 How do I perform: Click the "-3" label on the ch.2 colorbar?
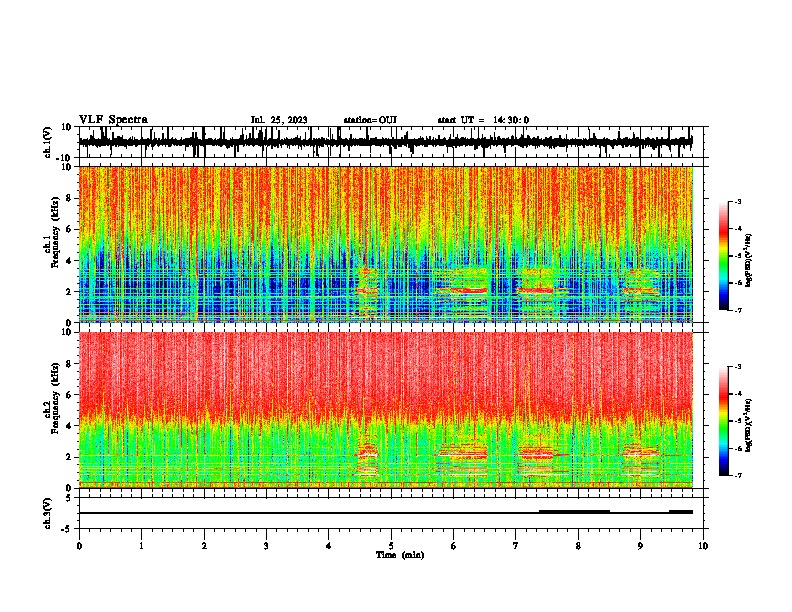(x=737, y=367)
